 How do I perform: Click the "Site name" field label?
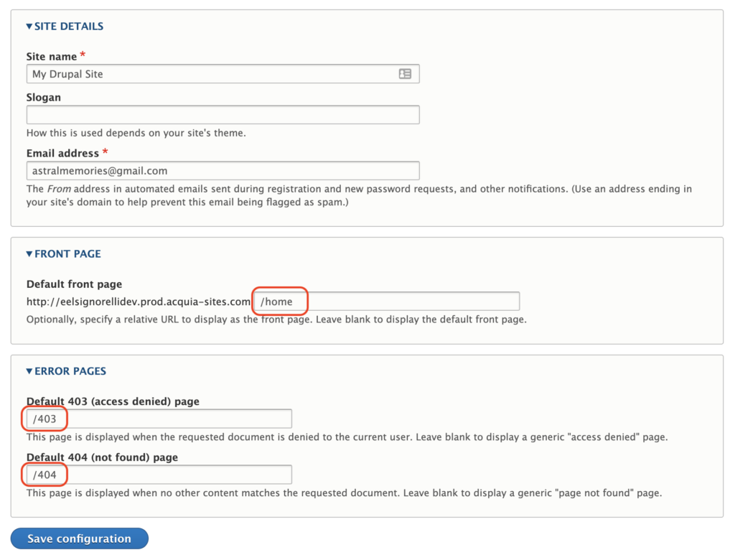coord(52,56)
